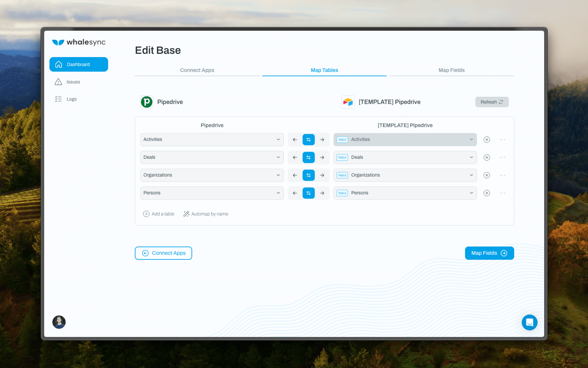
Task: Remove the Activities table mapping
Action: click(x=487, y=139)
